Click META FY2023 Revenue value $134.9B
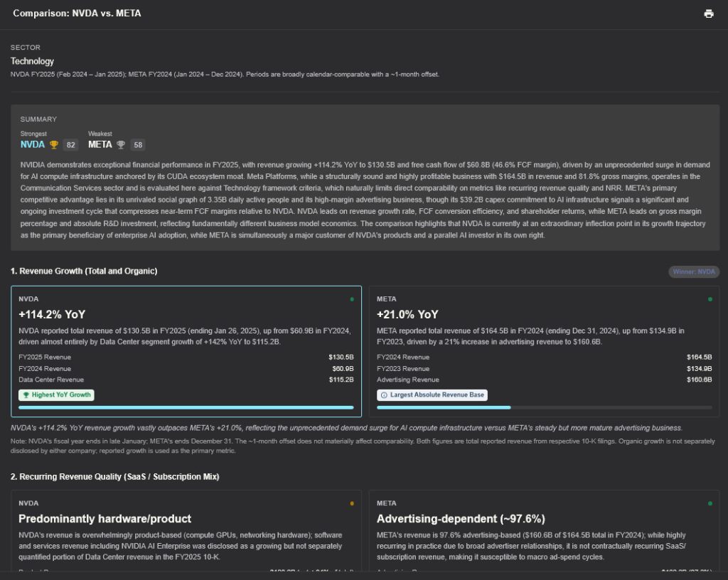 tap(700, 368)
